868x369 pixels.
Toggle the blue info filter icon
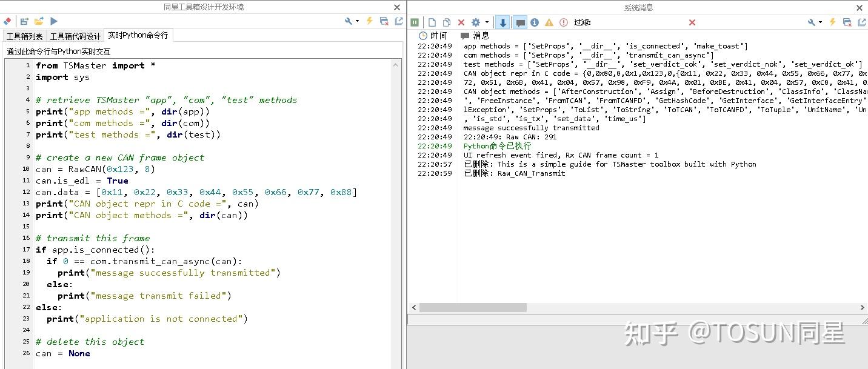tap(535, 22)
